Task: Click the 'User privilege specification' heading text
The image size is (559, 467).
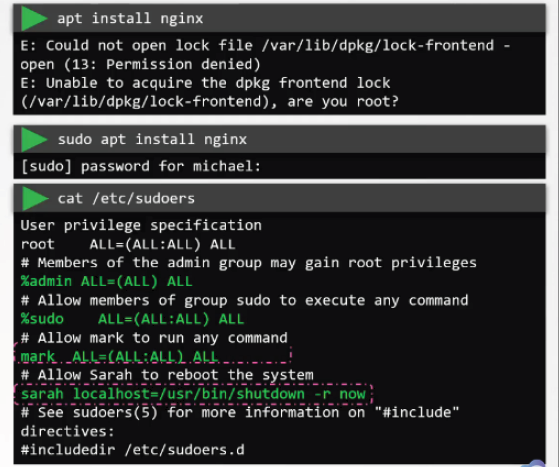Action: [141, 226]
